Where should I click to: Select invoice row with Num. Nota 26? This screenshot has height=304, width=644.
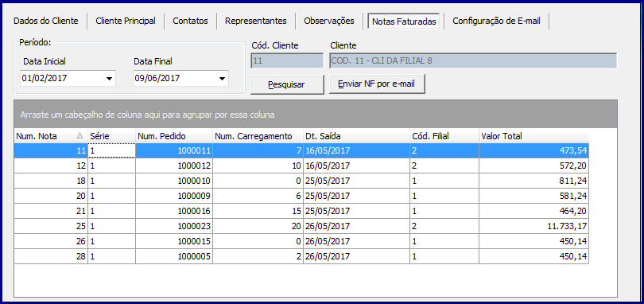[x=301, y=241]
